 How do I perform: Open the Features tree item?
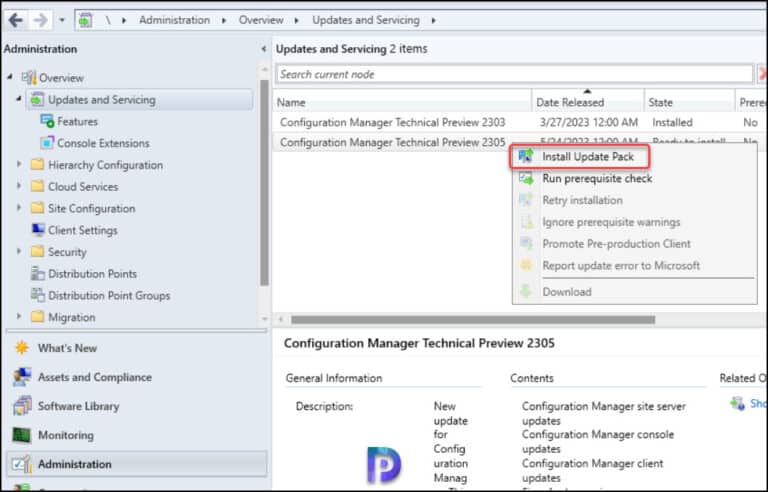[x=77, y=122]
